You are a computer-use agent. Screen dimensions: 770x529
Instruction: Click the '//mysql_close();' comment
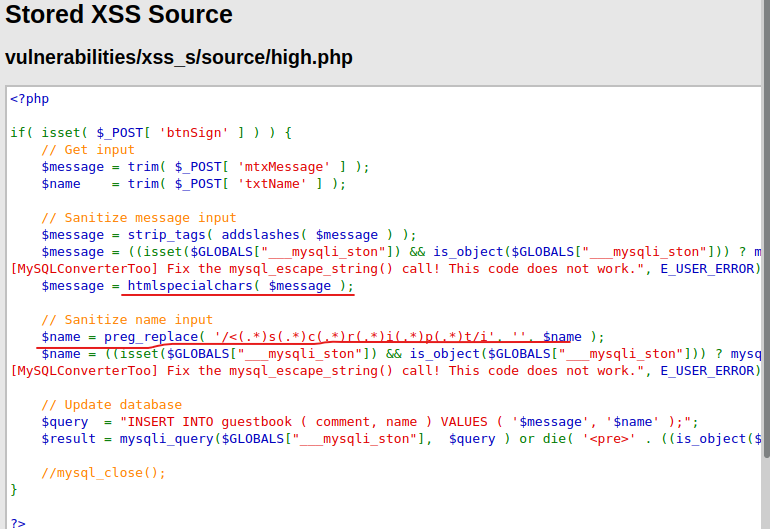(104, 473)
